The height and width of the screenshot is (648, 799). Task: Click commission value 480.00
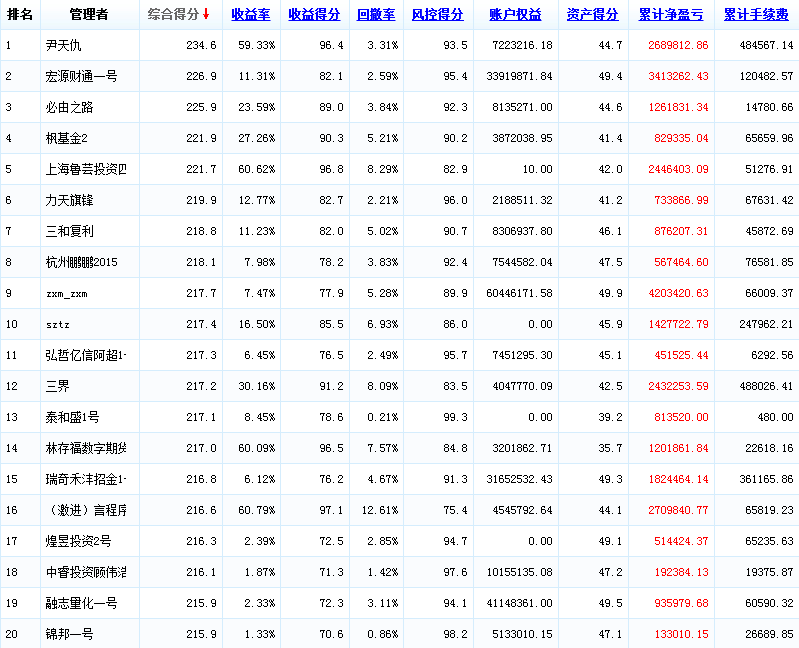tap(776, 417)
